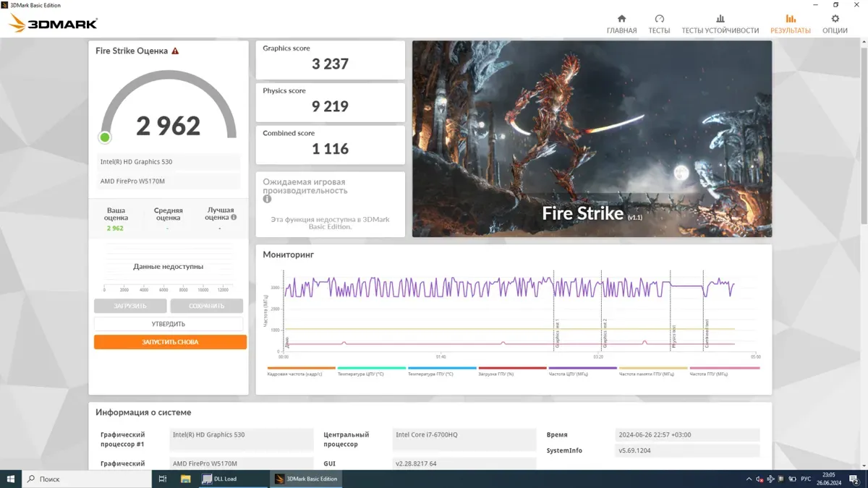Image resolution: width=868 pixels, height=488 pixels.
Task: Click the УТВЕРДИТЬ button
Action: [169, 324]
